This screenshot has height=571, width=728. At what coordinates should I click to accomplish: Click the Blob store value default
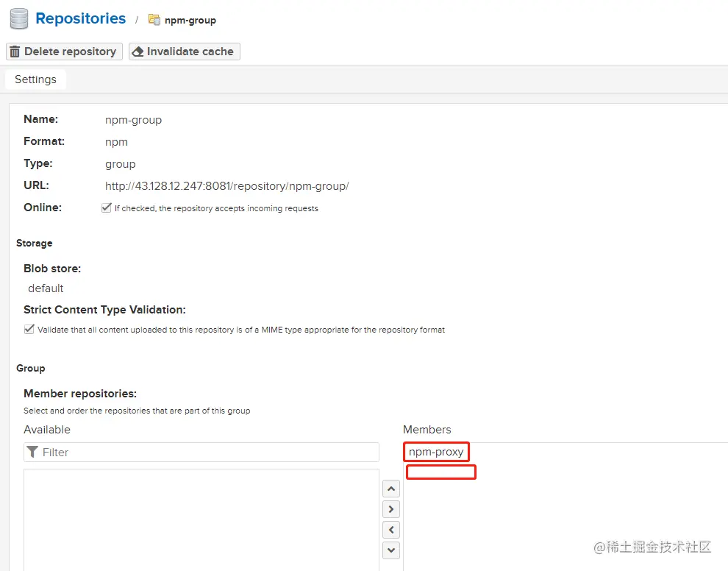[x=46, y=288]
